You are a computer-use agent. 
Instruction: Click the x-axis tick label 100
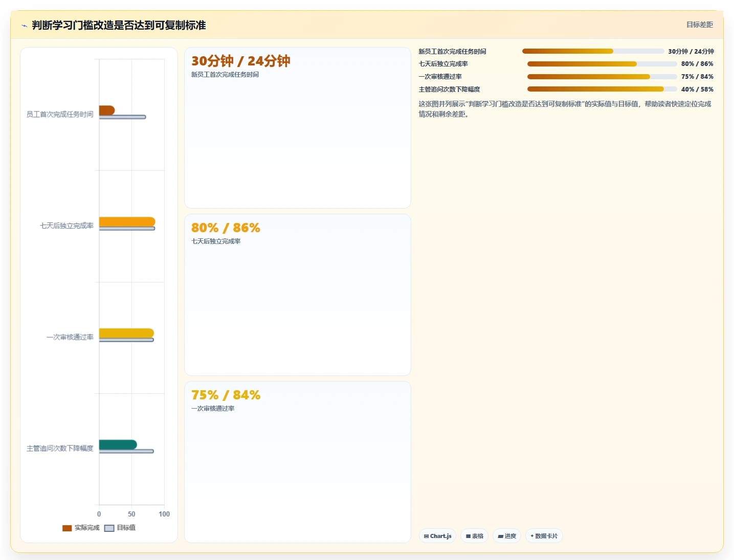tap(164, 514)
